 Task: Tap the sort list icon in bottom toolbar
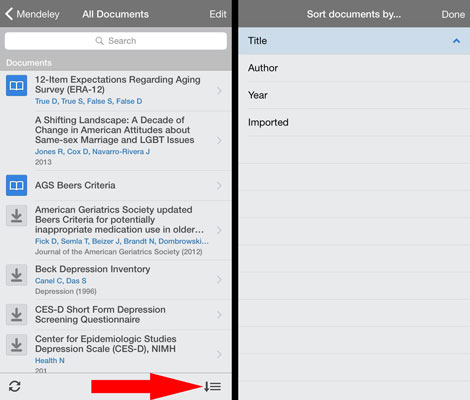click(x=212, y=386)
